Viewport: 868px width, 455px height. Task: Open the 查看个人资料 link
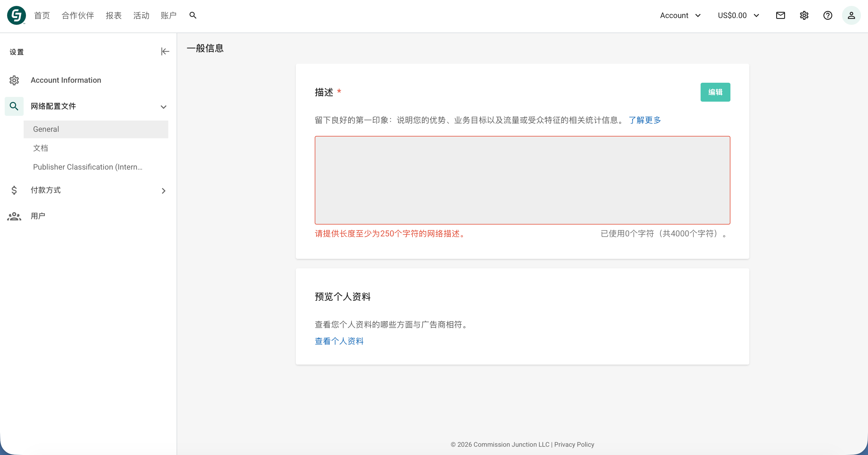click(339, 341)
